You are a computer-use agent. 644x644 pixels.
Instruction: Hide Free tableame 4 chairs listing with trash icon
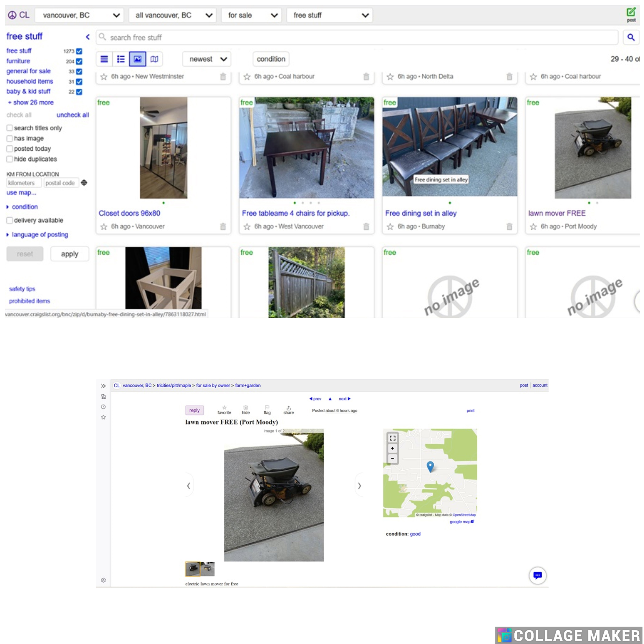(366, 227)
